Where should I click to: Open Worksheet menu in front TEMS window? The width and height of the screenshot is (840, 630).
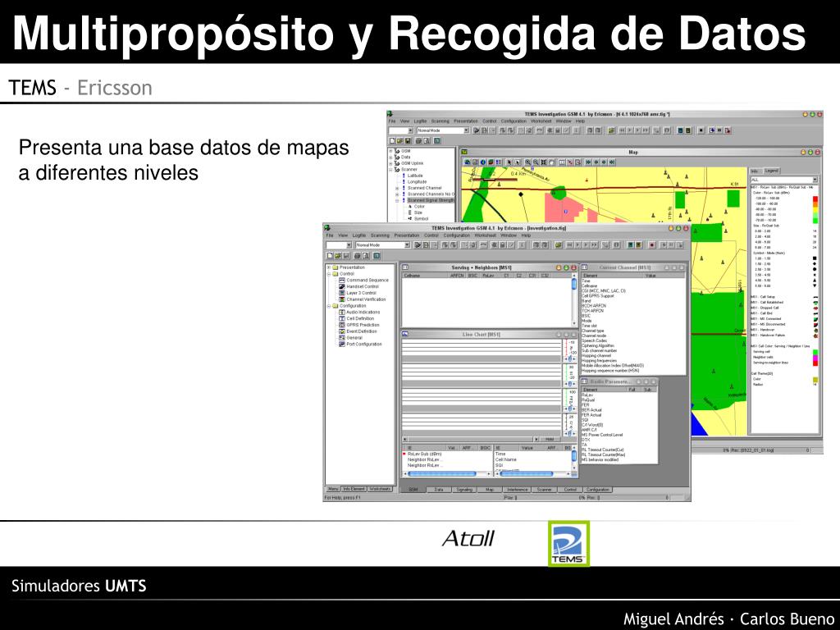[x=486, y=235]
